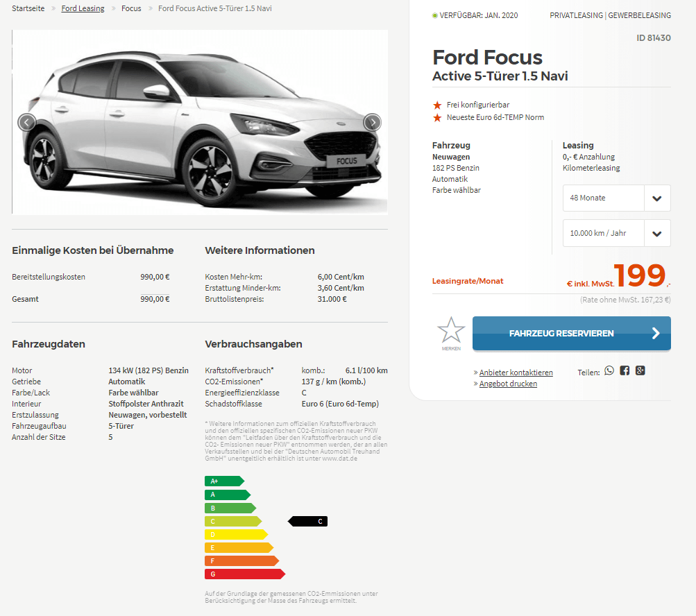This screenshot has height=616, width=696.
Task: Share the offer on Google Plus
Action: [x=640, y=370]
